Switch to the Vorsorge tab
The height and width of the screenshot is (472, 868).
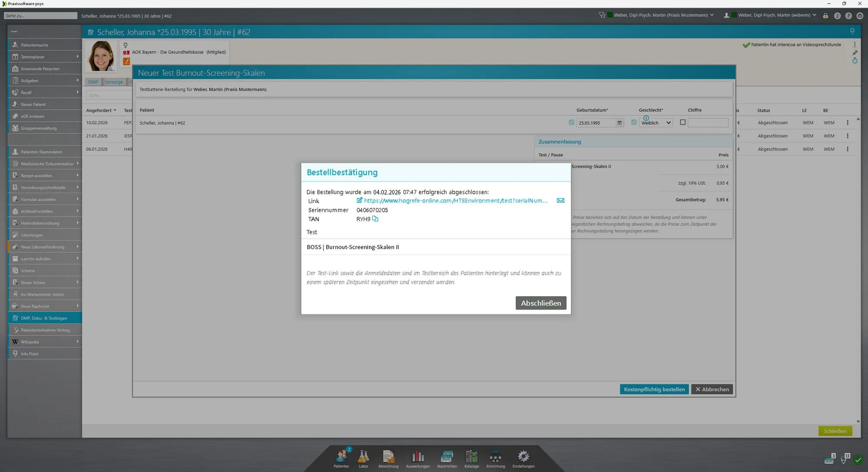[114, 82]
